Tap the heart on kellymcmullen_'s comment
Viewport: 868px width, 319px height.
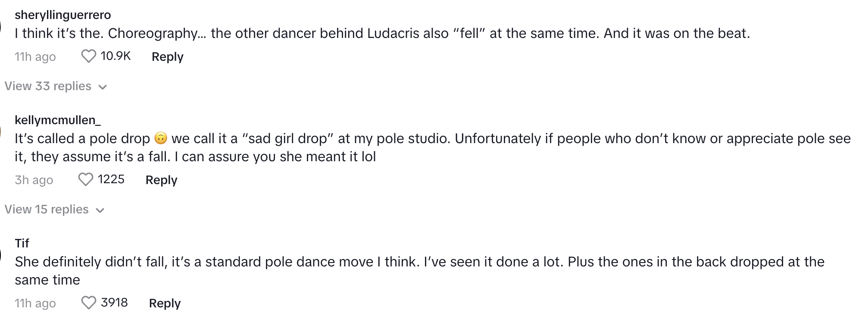point(85,179)
